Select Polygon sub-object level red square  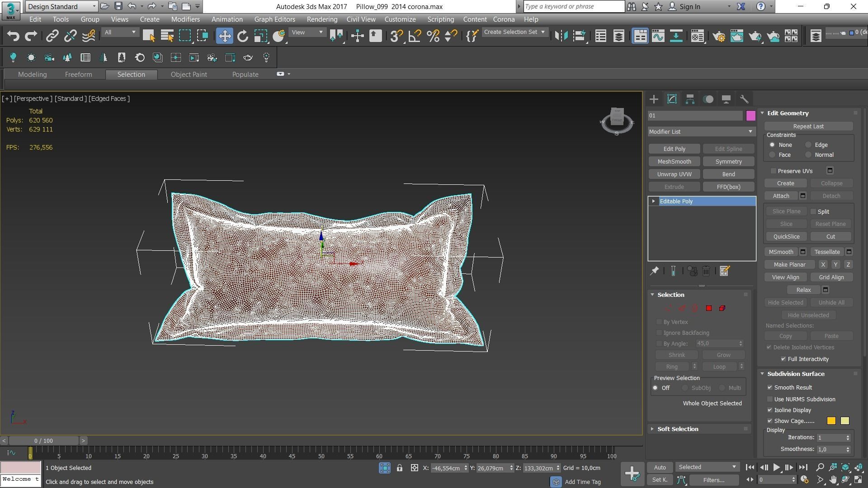tap(709, 308)
